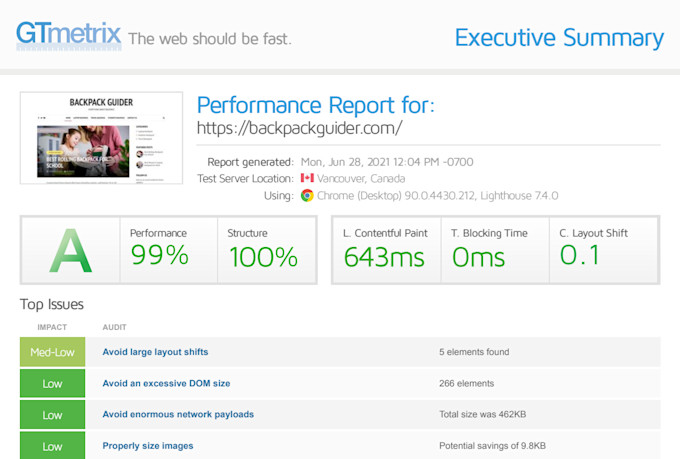The image size is (680, 459).
Task: Click the Med-Low impact badge
Action: coord(52,352)
